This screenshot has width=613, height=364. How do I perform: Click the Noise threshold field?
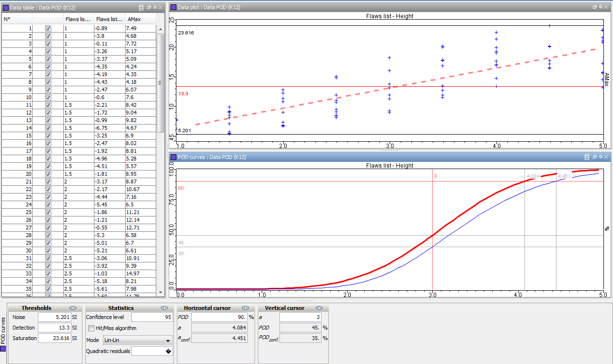click(55, 317)
